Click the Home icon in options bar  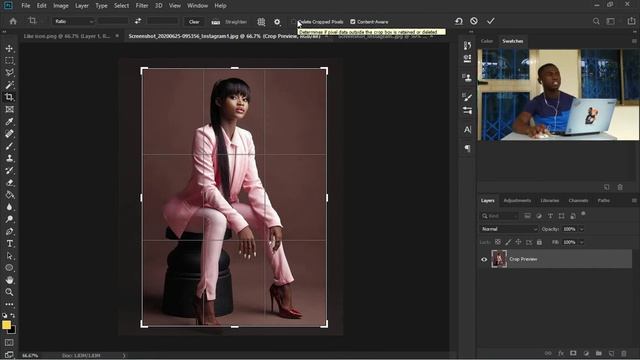[13, 21]
